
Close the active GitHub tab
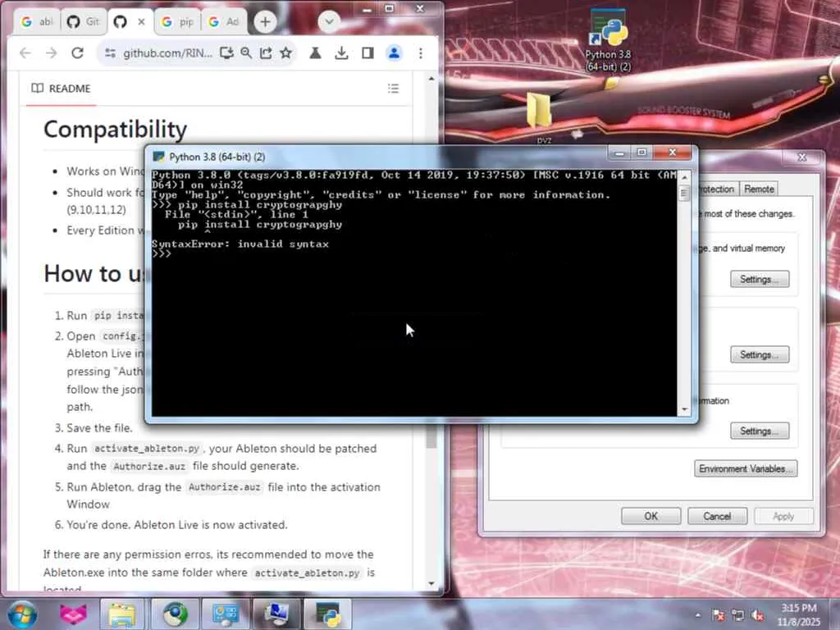141,22
